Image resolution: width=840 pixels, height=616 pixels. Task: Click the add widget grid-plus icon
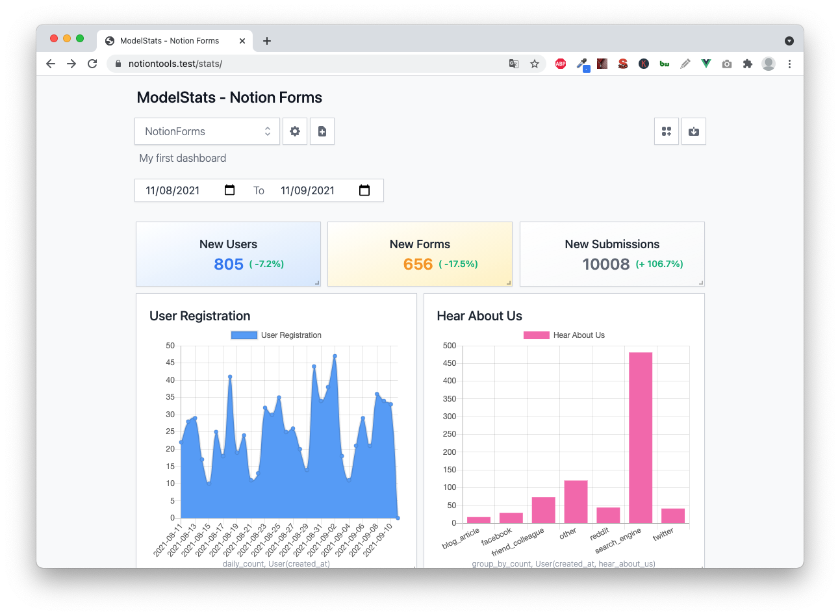tap(667, 131)
